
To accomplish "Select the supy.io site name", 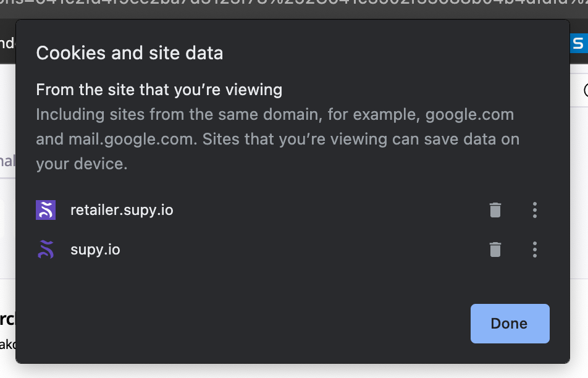I will pos(95,250).
